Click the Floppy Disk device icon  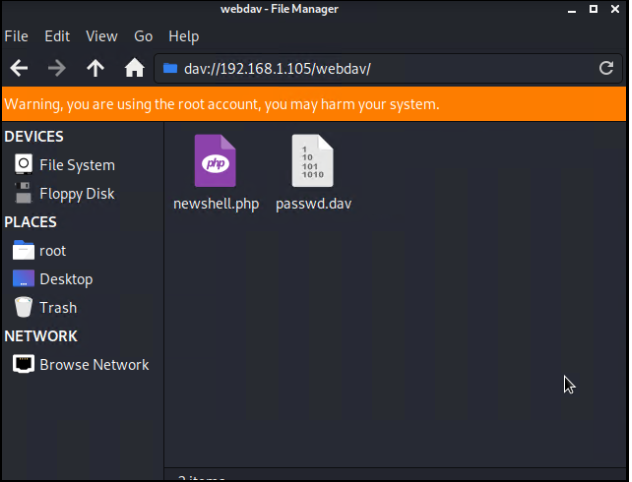[x=23, y=193]
